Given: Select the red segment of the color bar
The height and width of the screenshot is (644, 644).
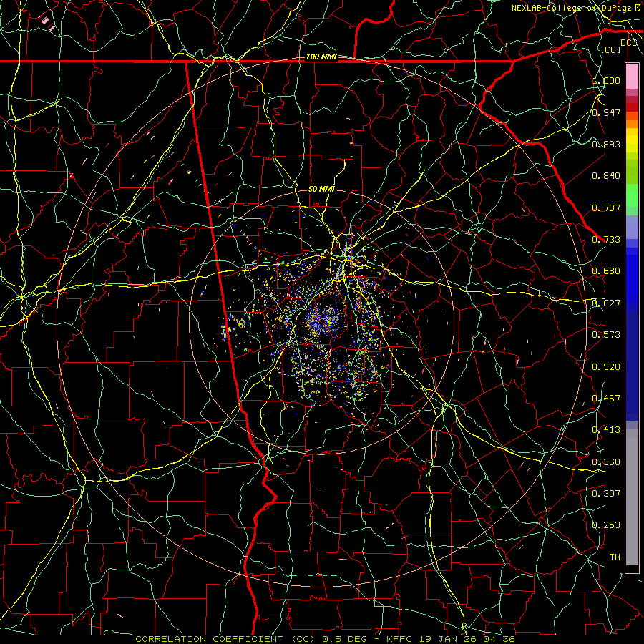Looking at the screenshot, I should click(x=632, y=107).
